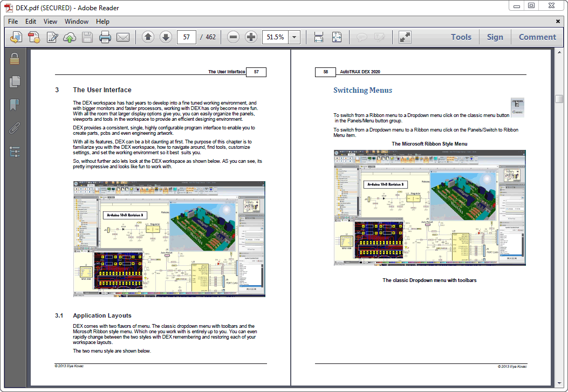
Task: Click the page number input field
Action: click(x=186, y=37)
